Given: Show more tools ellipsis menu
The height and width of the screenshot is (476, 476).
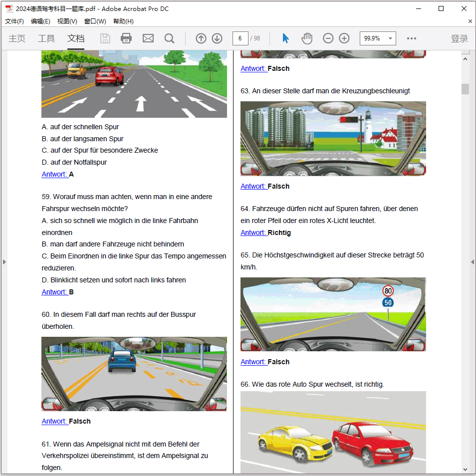Looking at the screenshot, I should pos(412,38).
